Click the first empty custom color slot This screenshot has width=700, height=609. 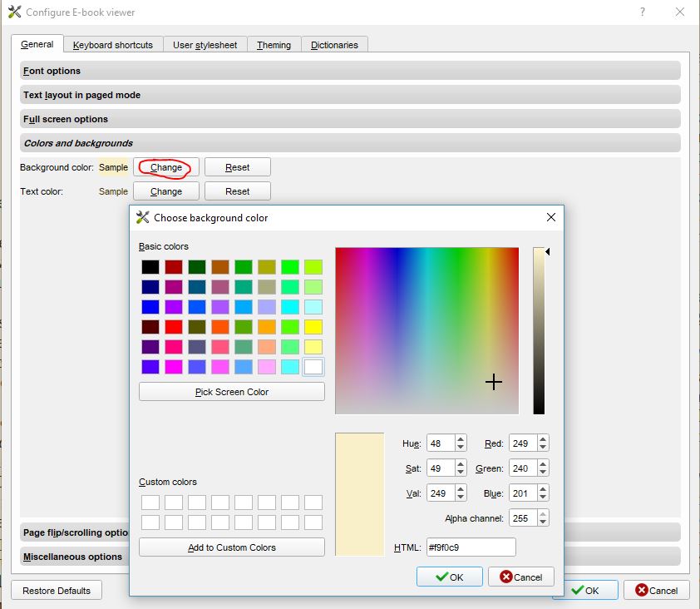tap(150, 503)
